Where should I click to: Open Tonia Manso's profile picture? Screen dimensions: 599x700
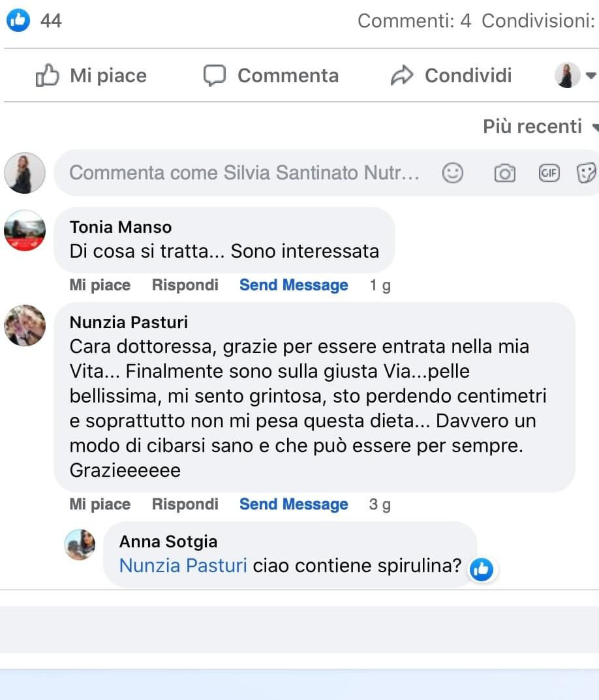click(25, 230)
